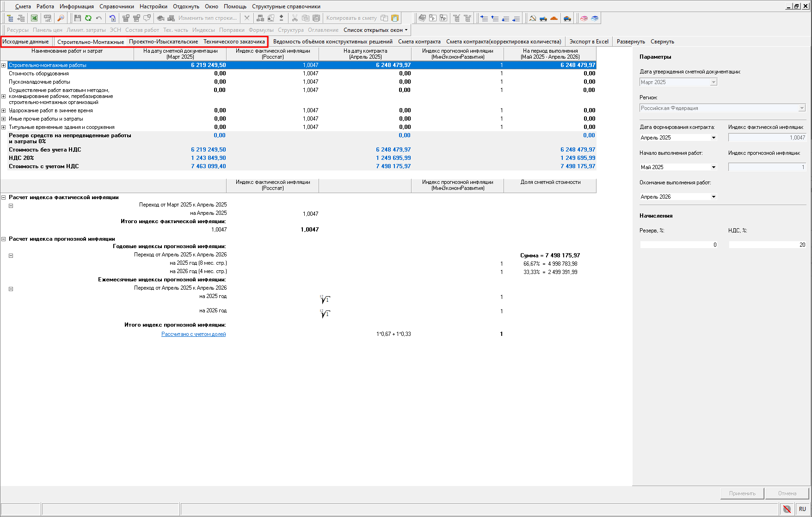Click the Развернуть button
Viewport: 812px width, 517px height.
(631, 42)
